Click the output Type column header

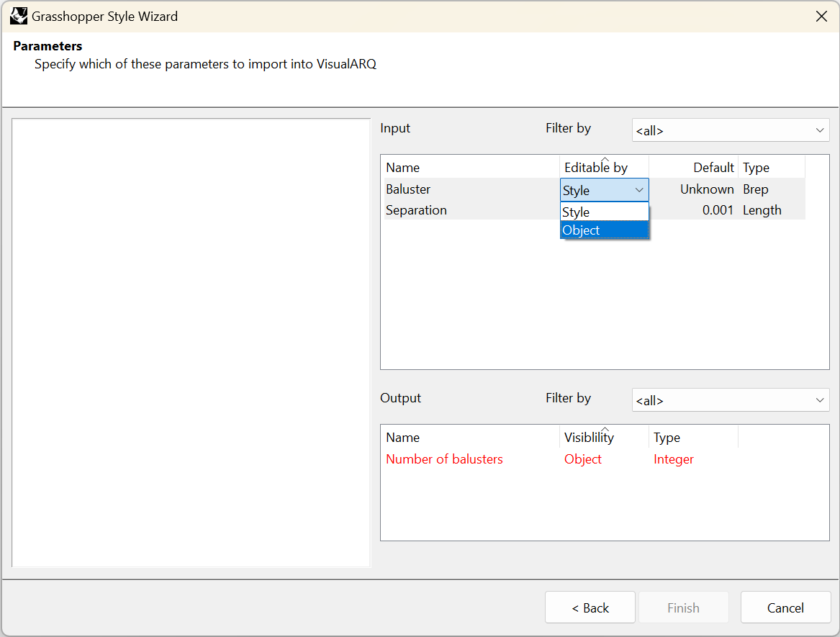click(x=693, y=438)
